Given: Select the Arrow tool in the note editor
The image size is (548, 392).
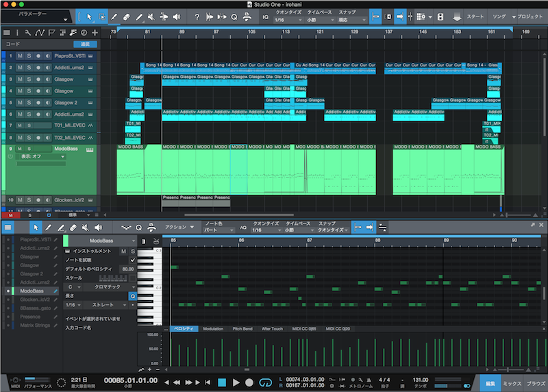Looking at the screenshot, I should coord(36,228).
